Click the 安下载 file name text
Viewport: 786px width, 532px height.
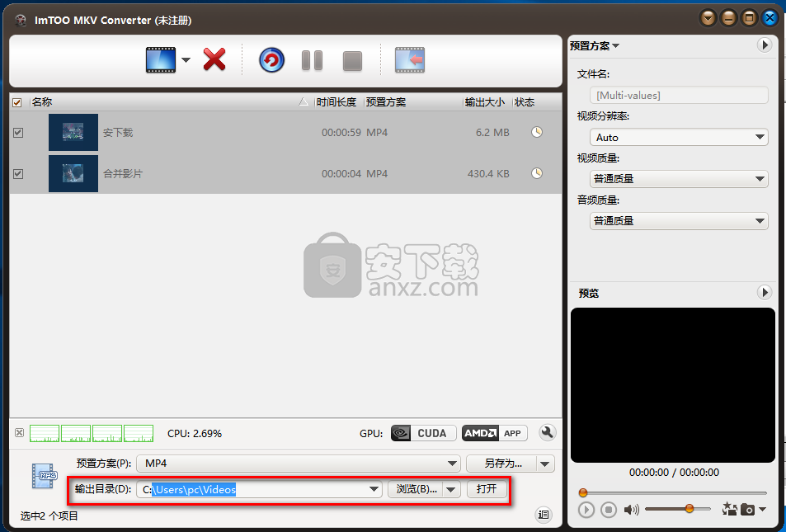point(118,132)
